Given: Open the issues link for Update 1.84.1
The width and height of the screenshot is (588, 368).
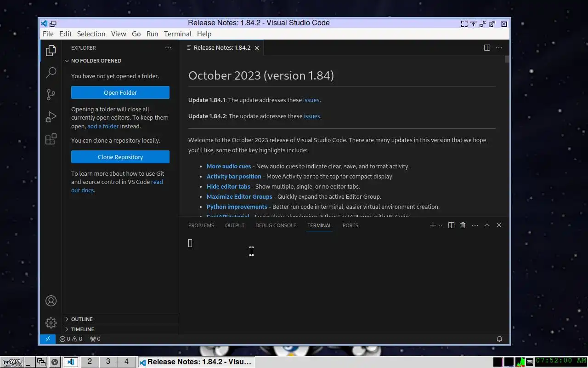Looking at the screenshot, I should click(311, 100).
